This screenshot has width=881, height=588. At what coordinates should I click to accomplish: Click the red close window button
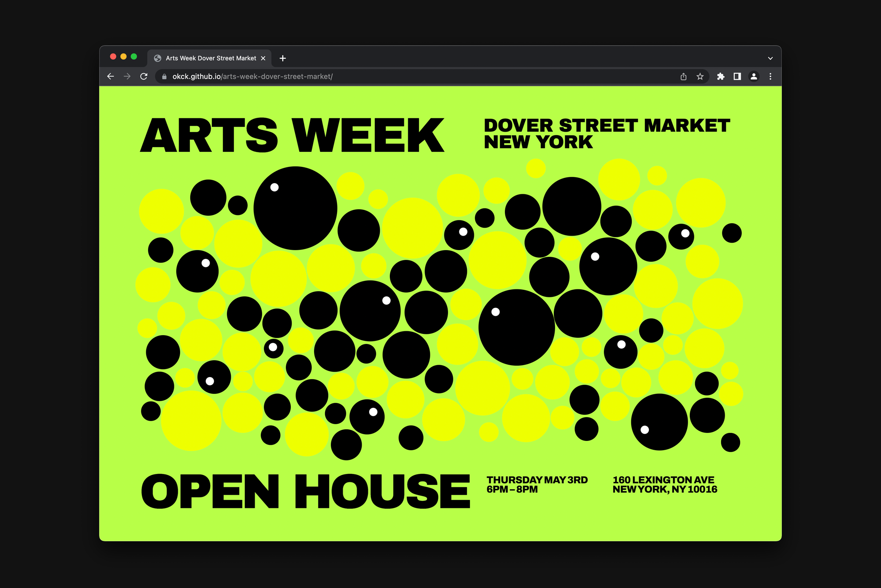coord(113,56)
